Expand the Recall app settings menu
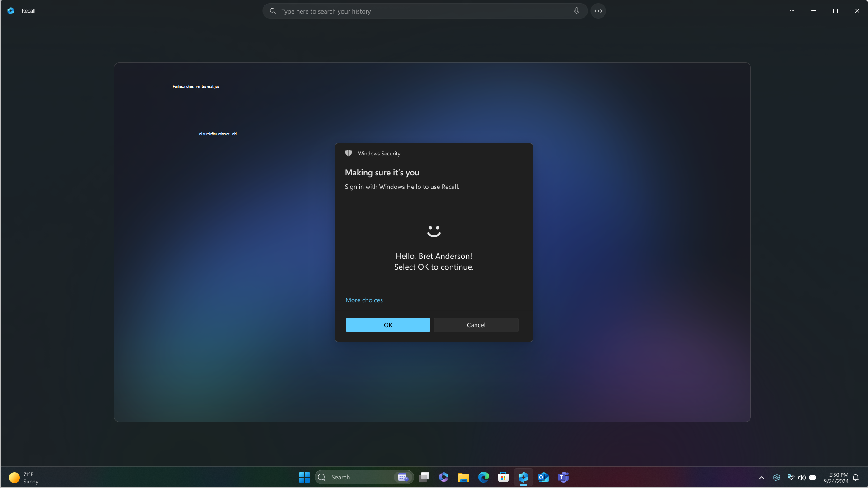868x488 pixels. (792, 11)
